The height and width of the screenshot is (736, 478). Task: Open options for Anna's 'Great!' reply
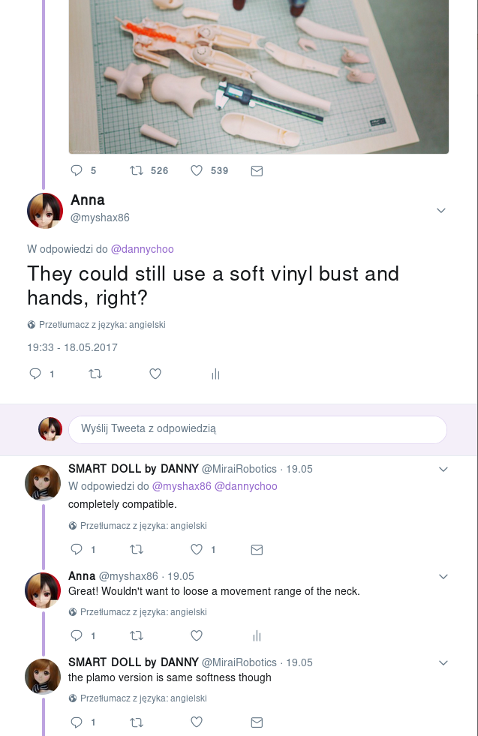coord(443,576)
